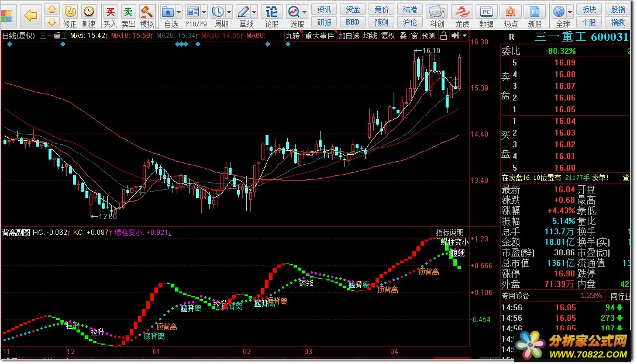Open the 测速 speed test clock
Viewport: 637px width, 364px height.
(x=88, y=16)
